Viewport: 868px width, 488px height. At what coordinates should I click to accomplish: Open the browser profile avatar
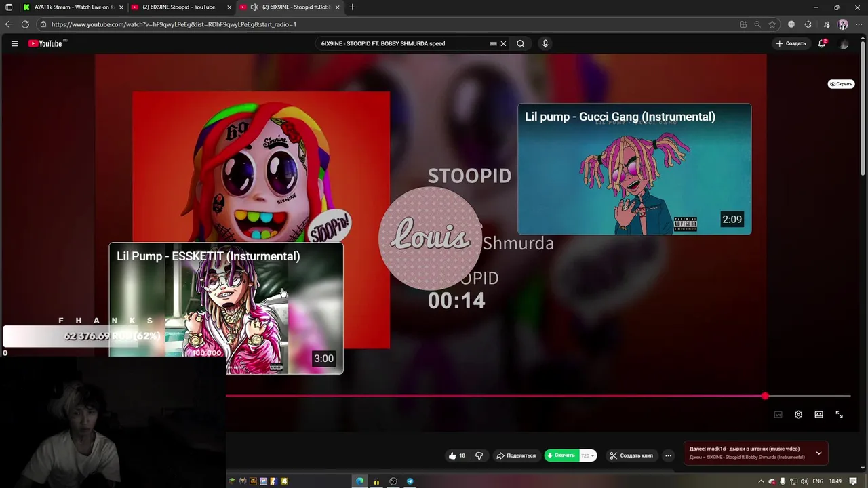coord(843,24)
